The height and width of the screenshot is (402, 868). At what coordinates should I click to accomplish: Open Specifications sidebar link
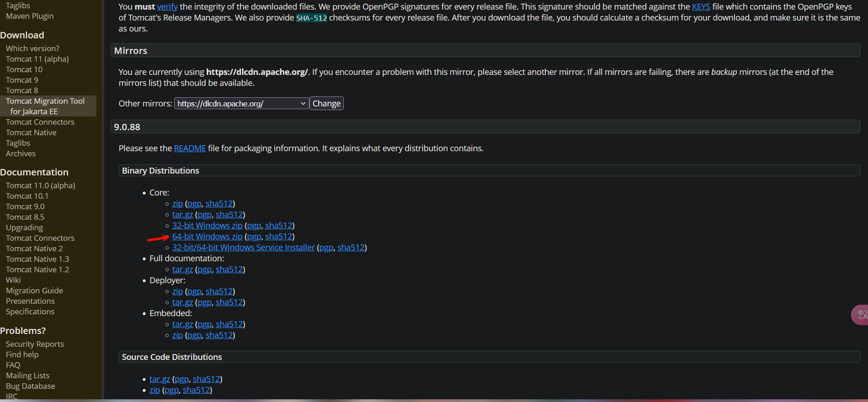click(30, 312)
